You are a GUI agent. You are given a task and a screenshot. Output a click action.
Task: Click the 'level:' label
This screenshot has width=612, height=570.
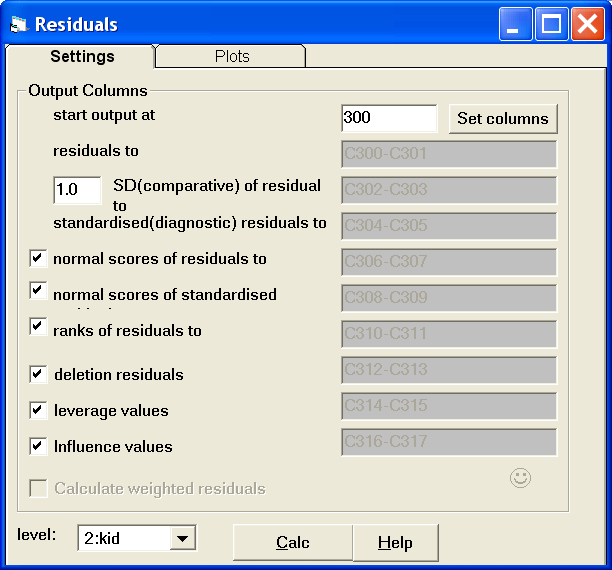(37, 534)
